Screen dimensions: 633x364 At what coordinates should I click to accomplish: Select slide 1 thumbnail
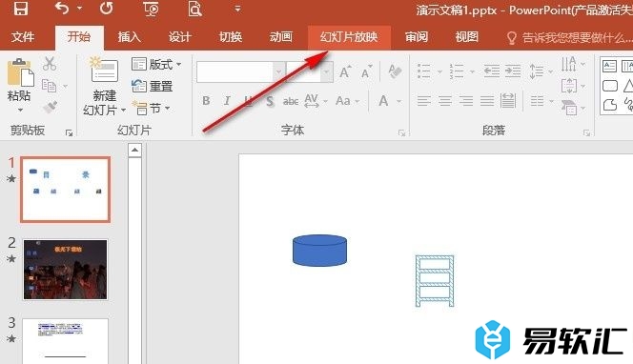(66, 190)
